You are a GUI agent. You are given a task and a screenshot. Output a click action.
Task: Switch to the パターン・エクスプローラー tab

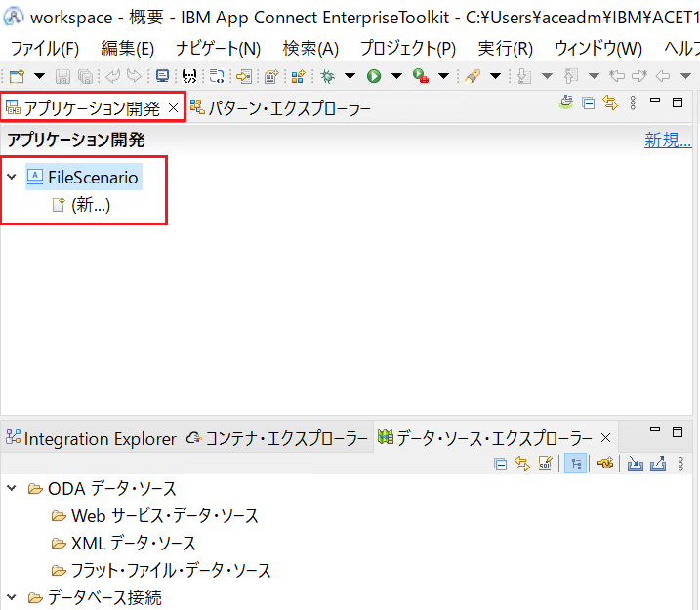pyautogui.click(x=281, y=108)
